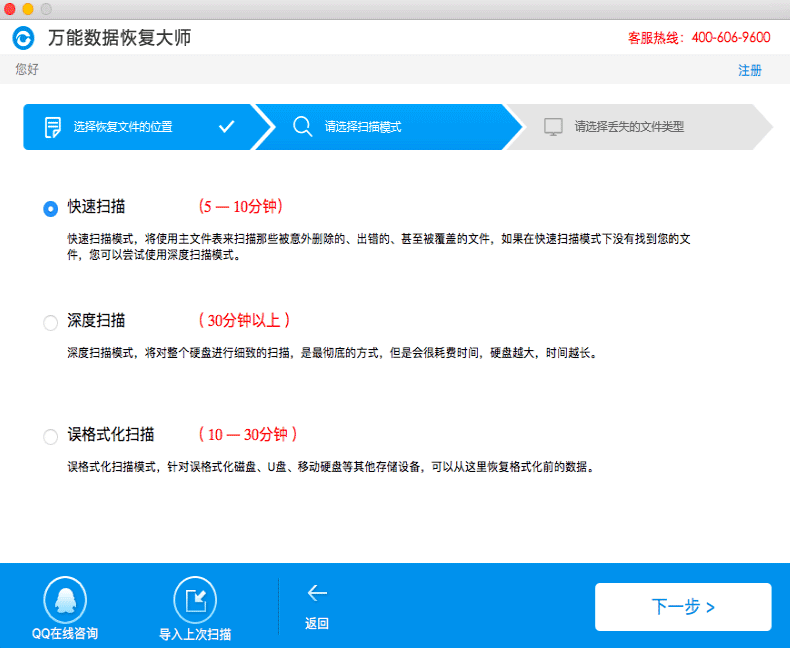Viewport: 790px width, 649px height.
Task: Click the 返回 back arrow icon
Action: point(317,593)
